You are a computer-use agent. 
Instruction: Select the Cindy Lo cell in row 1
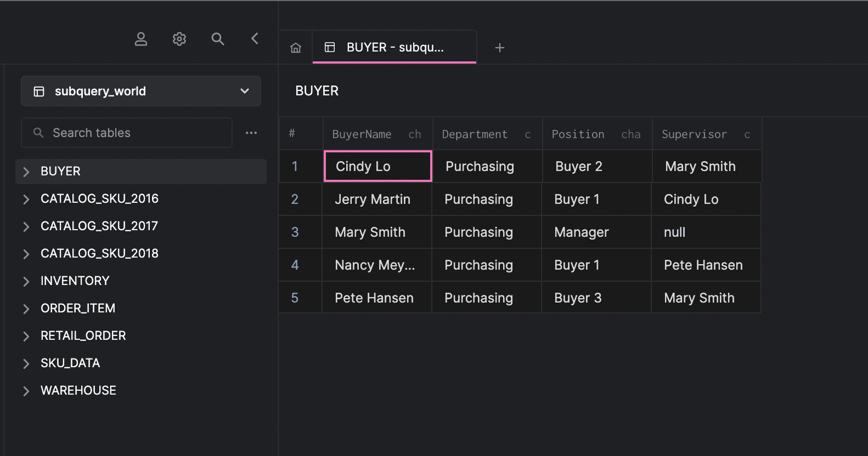[x=377, y=166]
